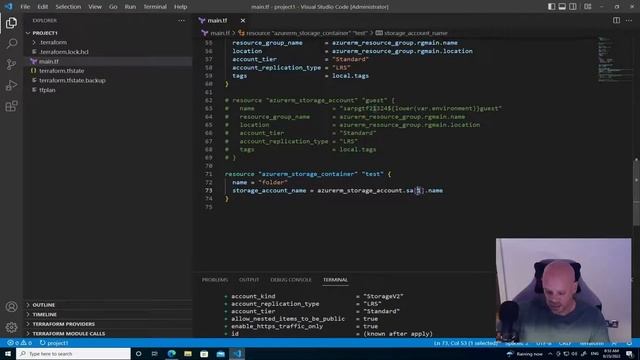Open the Manage gear icon

coord(11,327)
